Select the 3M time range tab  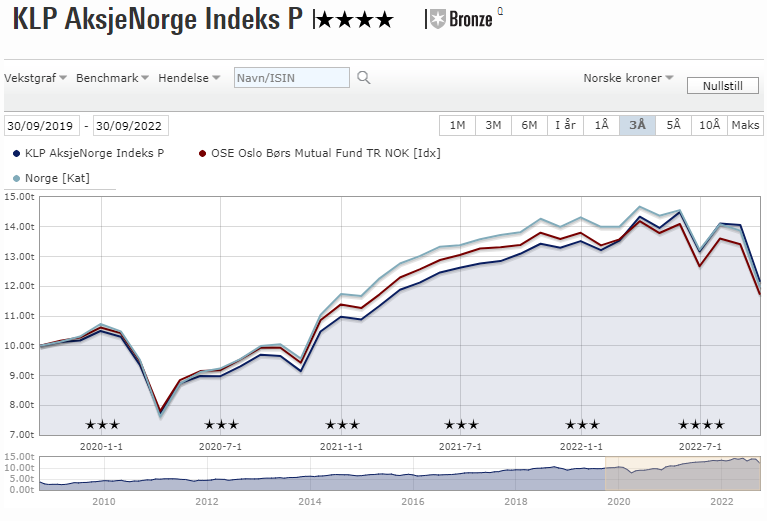493,125
